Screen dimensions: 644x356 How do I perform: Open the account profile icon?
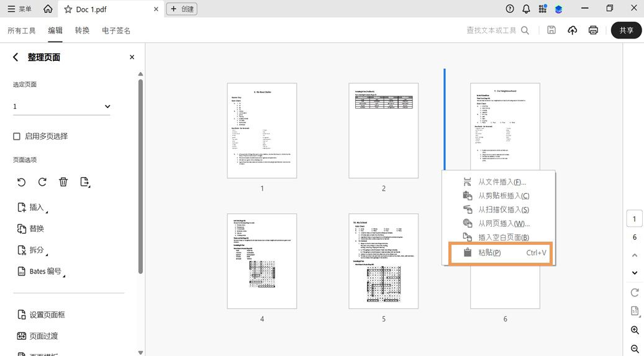[558, 9]
